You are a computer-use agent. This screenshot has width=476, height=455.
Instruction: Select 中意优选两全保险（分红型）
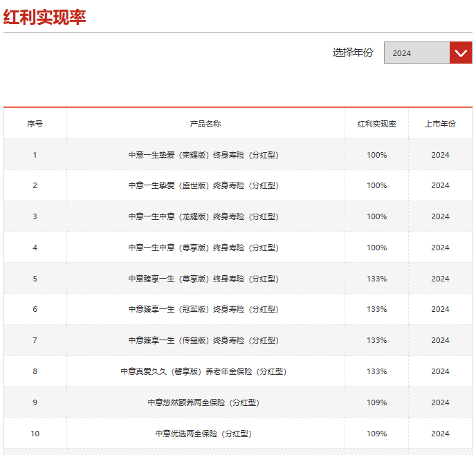point(203,434)
